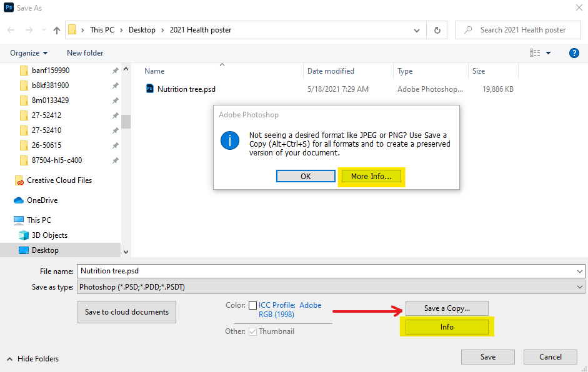Select 'Desktop' in the address breadcrumb
The width and height of the screenshot is (588, 372).
coord(142,29)
